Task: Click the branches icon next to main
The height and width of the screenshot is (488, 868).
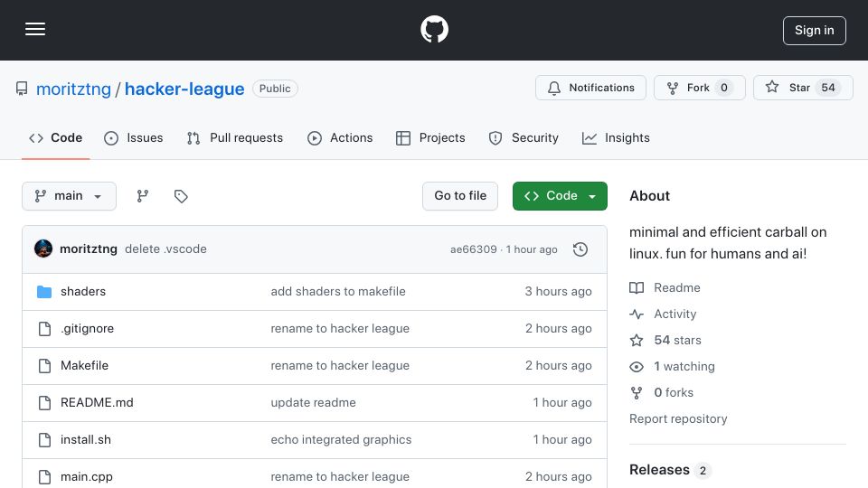Action: [143, 196]
